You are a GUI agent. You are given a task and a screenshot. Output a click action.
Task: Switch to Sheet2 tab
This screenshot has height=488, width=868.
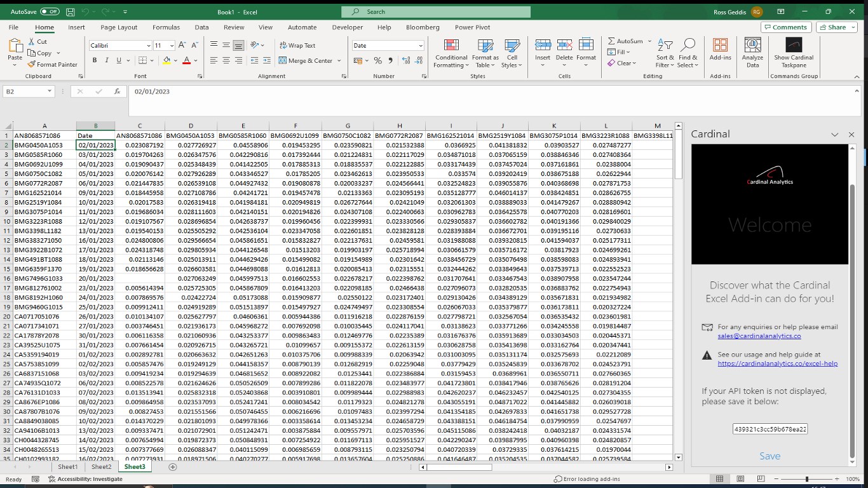[101, 466]
